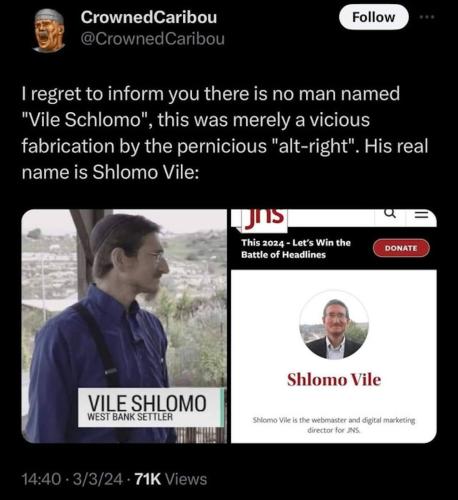Image resolution: width=458 pixels, height=500 pixels.
Task: Click the Follow button
Action: [x=374, y=17]
